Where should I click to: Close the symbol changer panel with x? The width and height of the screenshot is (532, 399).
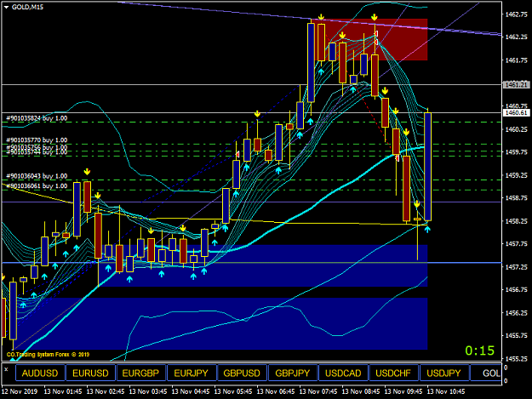click(x=6, y=369)
